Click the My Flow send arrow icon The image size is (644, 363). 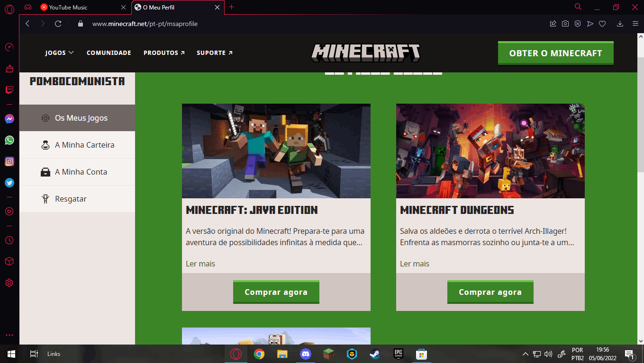tap(590, 24)
